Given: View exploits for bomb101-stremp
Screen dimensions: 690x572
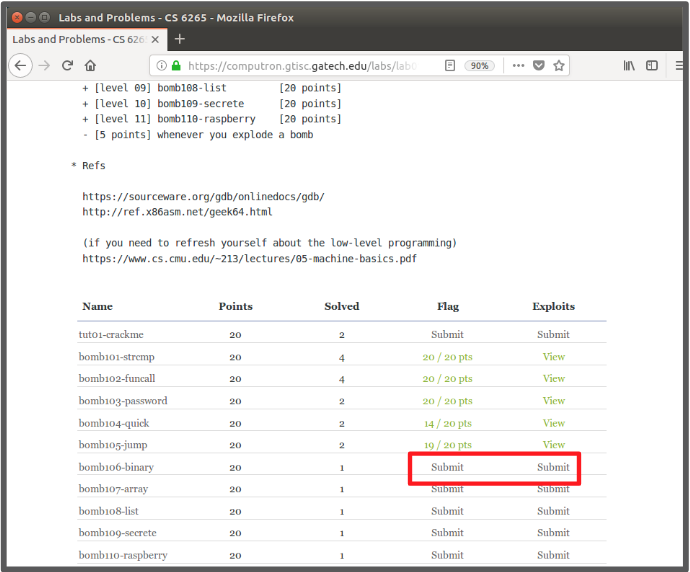Looking at the screenshot, I should coord(553,357).
